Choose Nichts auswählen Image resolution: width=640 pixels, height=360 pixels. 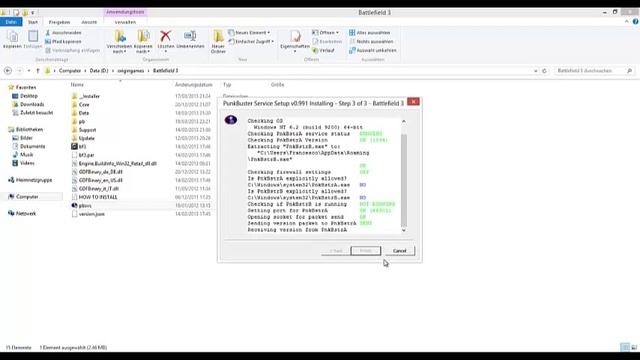click(x=371, y=42)
